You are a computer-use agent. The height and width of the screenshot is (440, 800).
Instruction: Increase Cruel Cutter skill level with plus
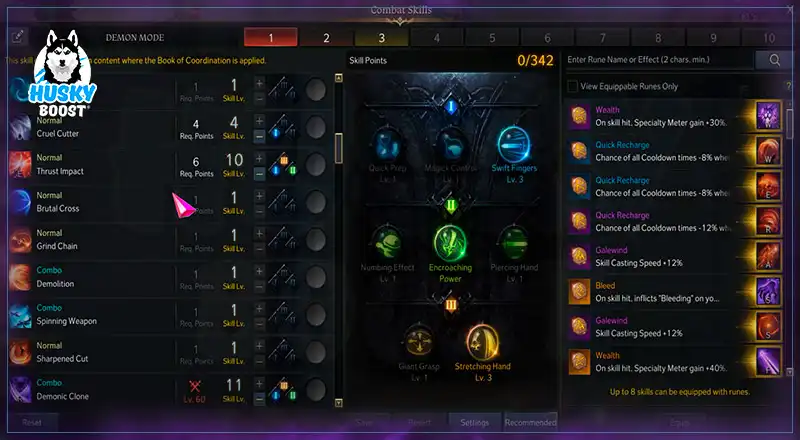[259, 120]
